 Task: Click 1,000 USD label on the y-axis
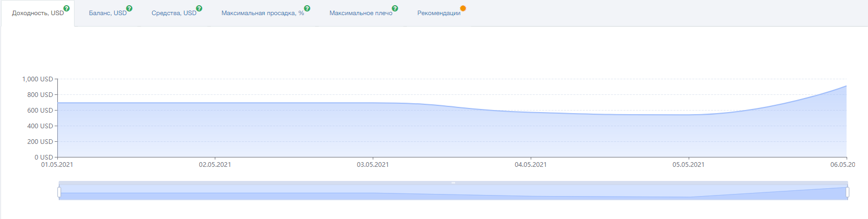point(38,79)
